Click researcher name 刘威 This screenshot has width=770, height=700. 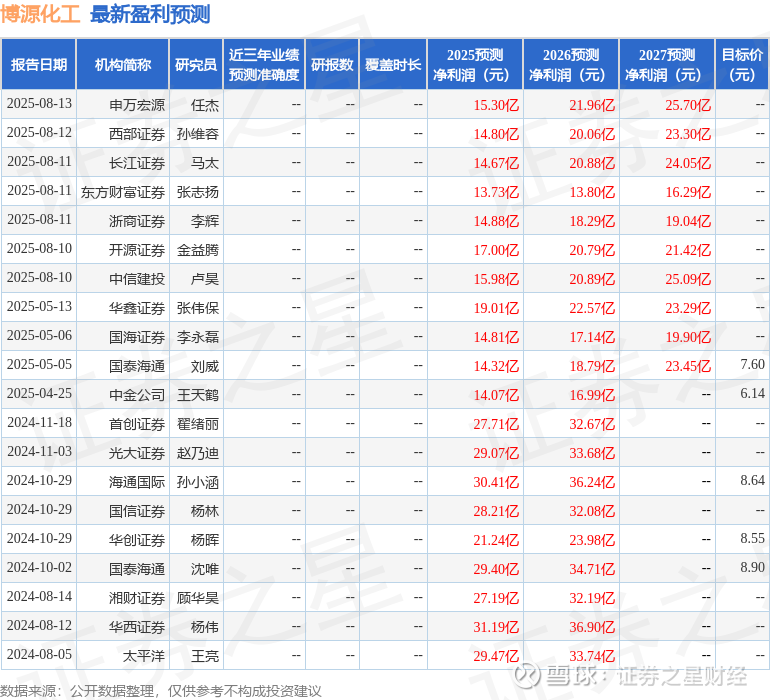(x=205, y=366)
